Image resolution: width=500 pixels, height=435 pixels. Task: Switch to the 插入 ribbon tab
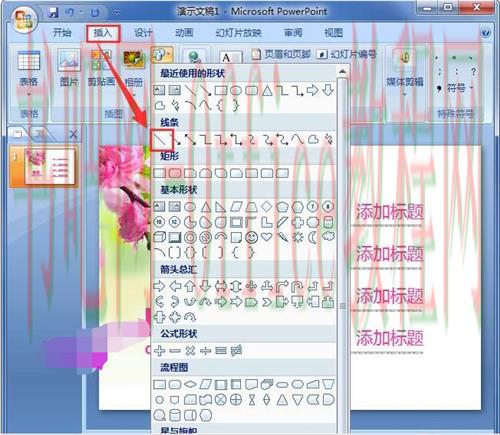coord(102,33)
